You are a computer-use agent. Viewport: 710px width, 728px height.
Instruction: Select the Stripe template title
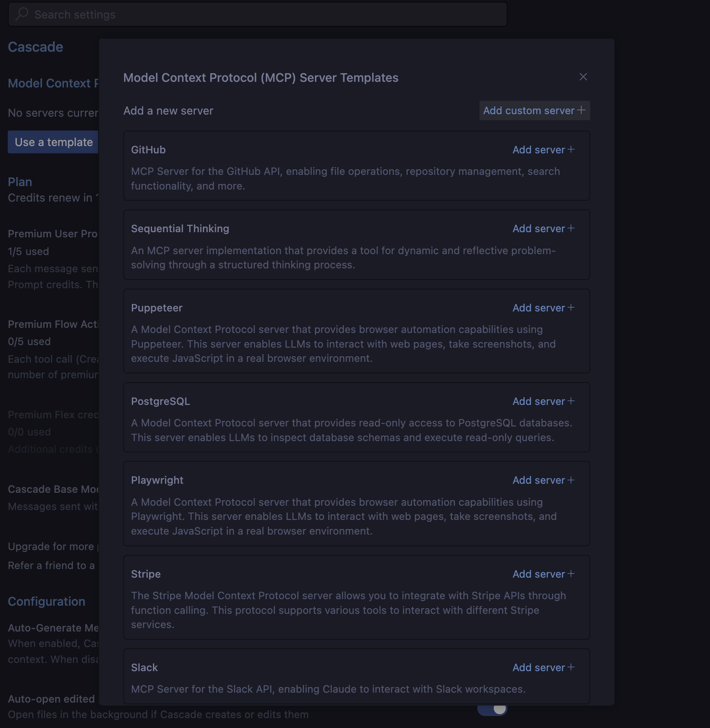tap(146, 574)
